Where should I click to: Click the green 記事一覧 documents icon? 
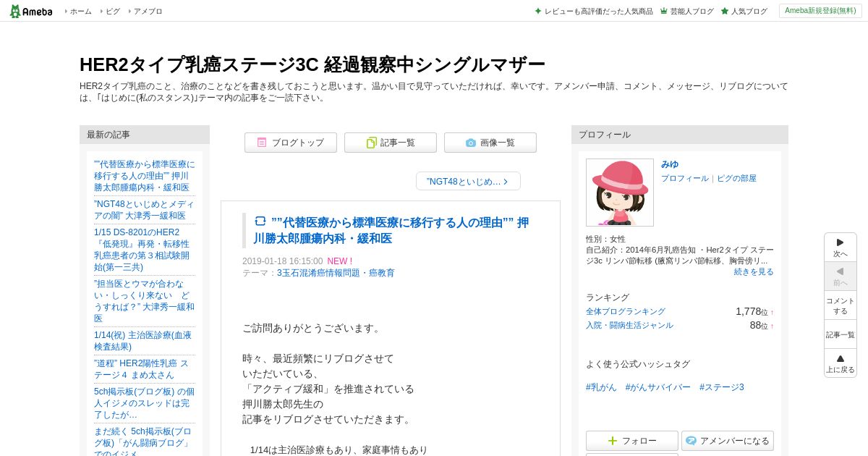pos(371,143)
